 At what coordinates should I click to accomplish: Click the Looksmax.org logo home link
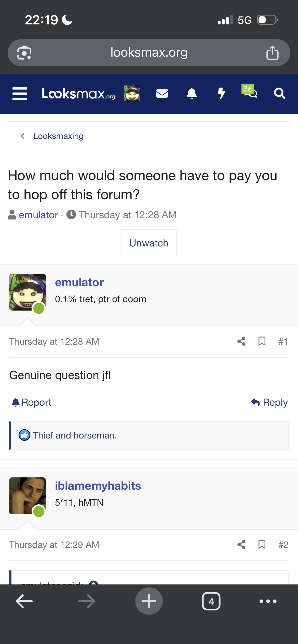(78, 94)
